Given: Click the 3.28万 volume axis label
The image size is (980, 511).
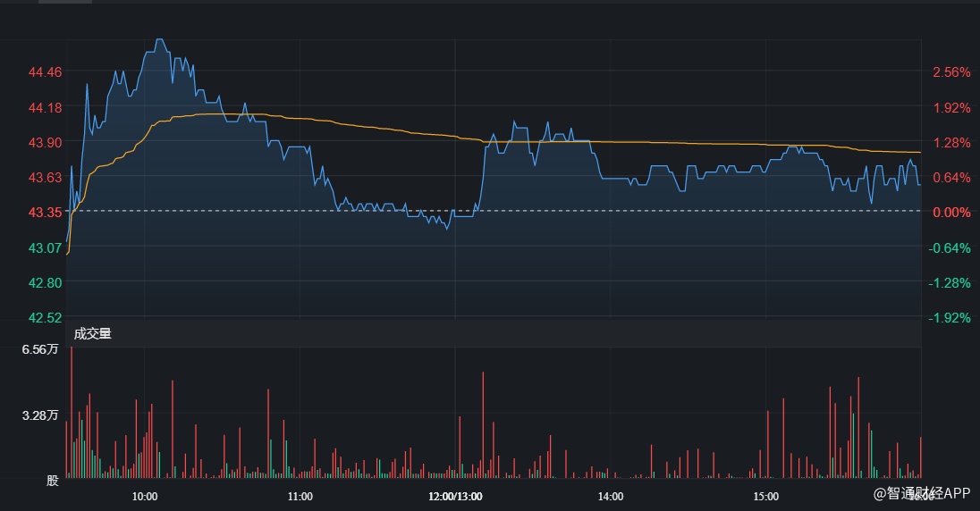Looking at the screenshot, I should point(40,415).
